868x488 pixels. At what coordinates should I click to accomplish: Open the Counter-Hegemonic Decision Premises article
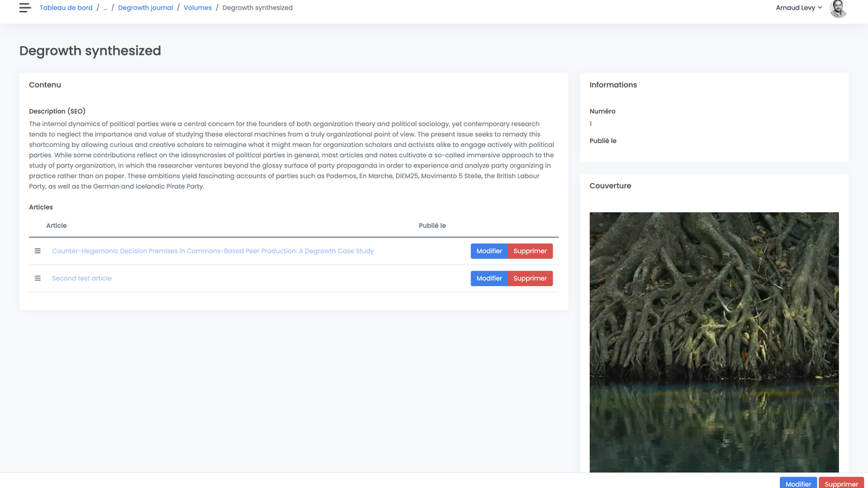point(212,251)
